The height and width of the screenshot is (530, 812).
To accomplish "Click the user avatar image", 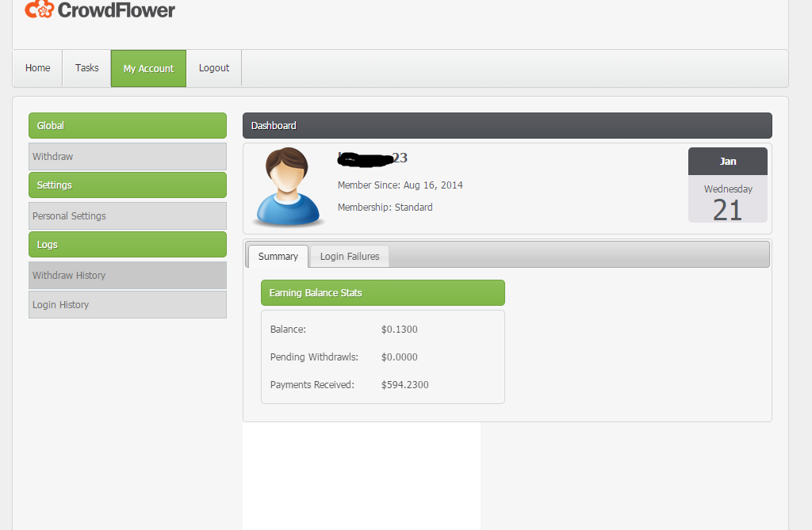I will coord(288,187).
